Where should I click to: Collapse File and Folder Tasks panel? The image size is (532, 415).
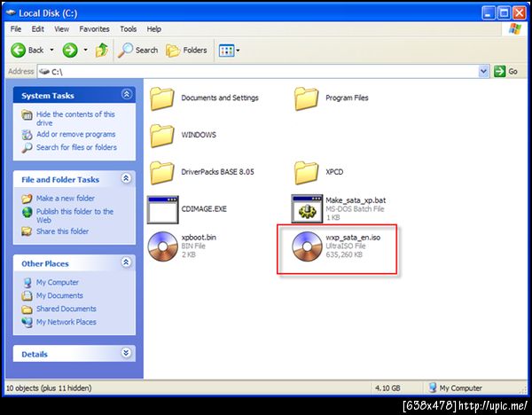(126, 178)
